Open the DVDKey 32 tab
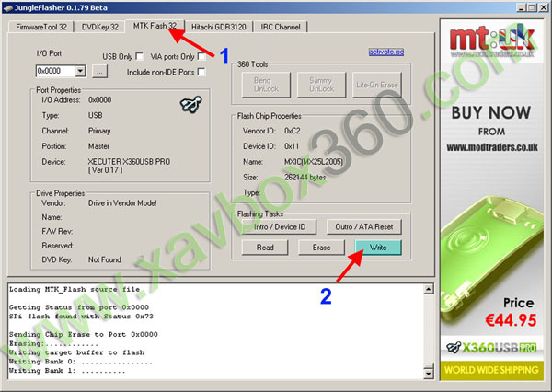The width and height of the screenshot is (552, 392). pos(99,27)
